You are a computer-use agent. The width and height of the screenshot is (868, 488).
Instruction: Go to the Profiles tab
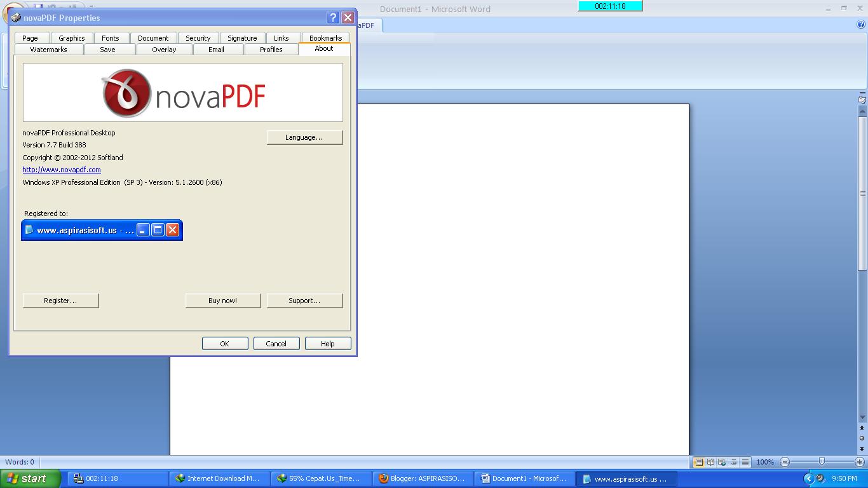tap(271, 50)
